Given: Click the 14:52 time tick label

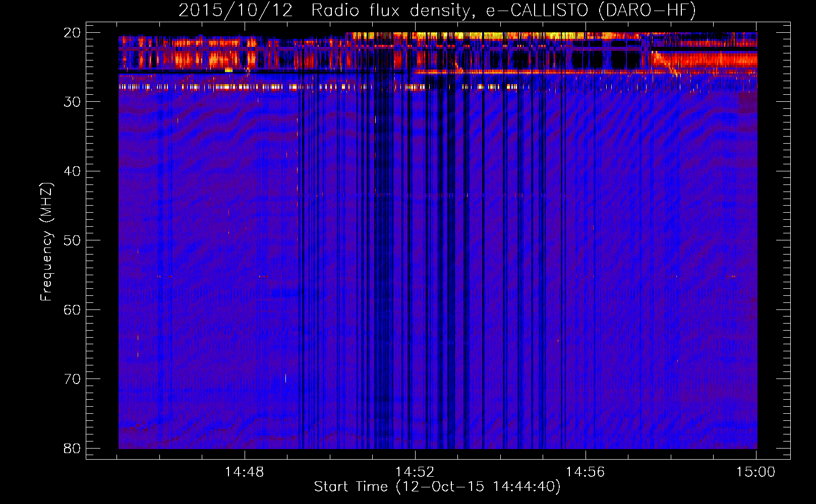Looking at the screenshot, I should (415, 472).
